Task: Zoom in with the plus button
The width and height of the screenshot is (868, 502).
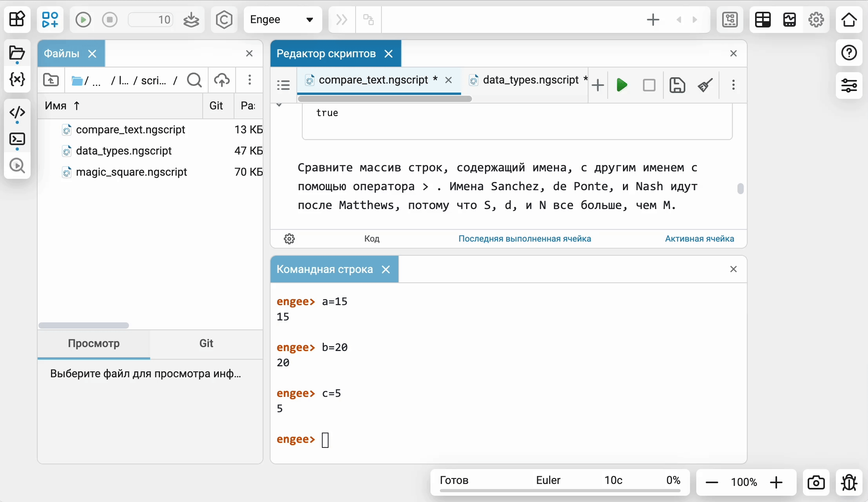Action: (776, 482)
